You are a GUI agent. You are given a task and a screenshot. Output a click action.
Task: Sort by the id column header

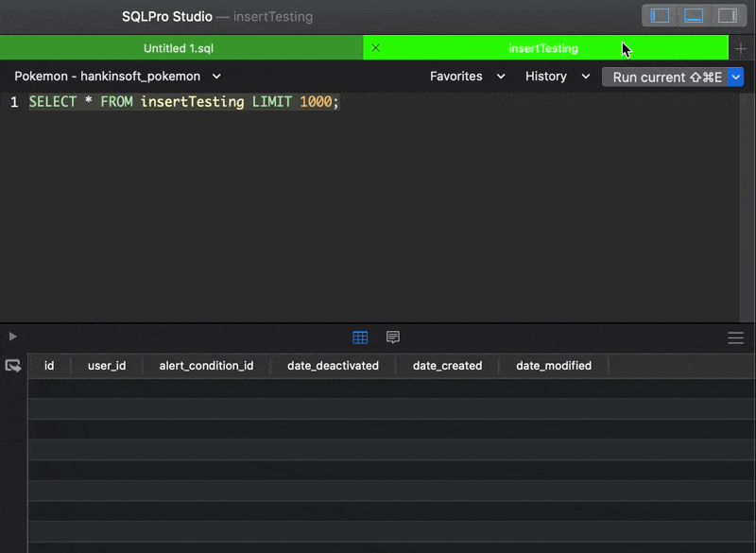(49, 366)
